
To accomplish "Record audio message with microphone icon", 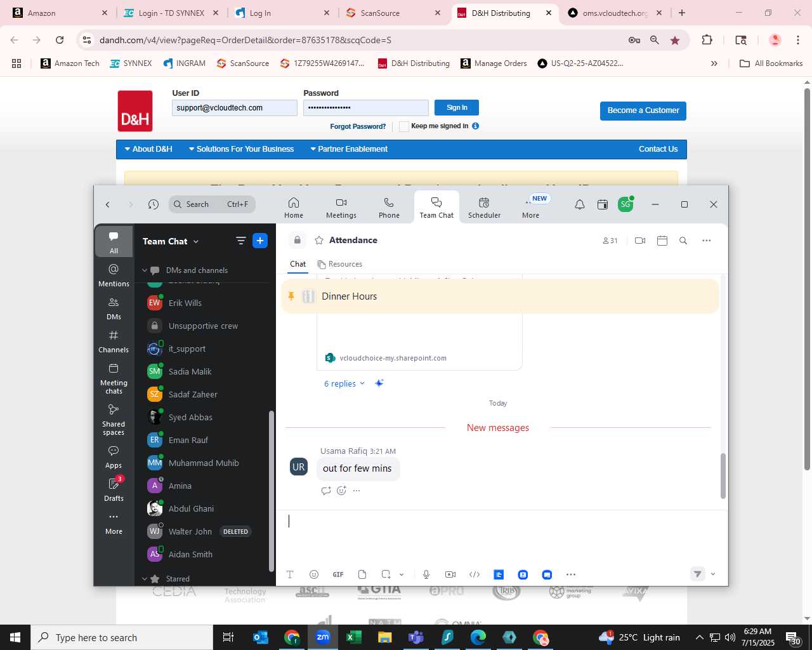I will coord(426,574).
